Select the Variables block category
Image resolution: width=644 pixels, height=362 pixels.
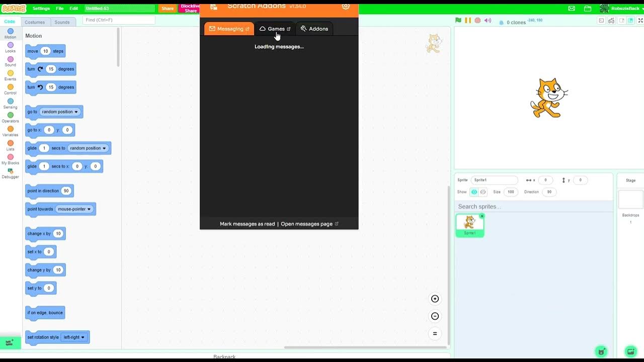[x=10, y=132]
